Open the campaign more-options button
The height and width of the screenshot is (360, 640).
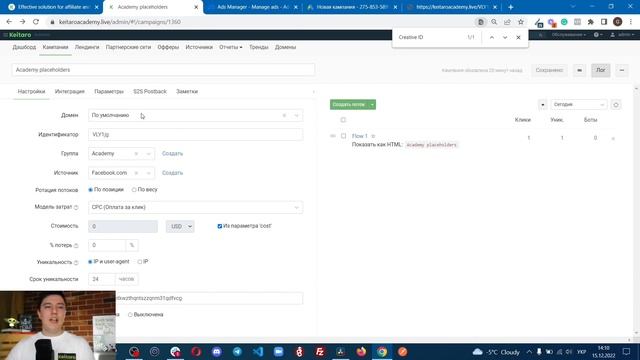[x=622, y=70]
